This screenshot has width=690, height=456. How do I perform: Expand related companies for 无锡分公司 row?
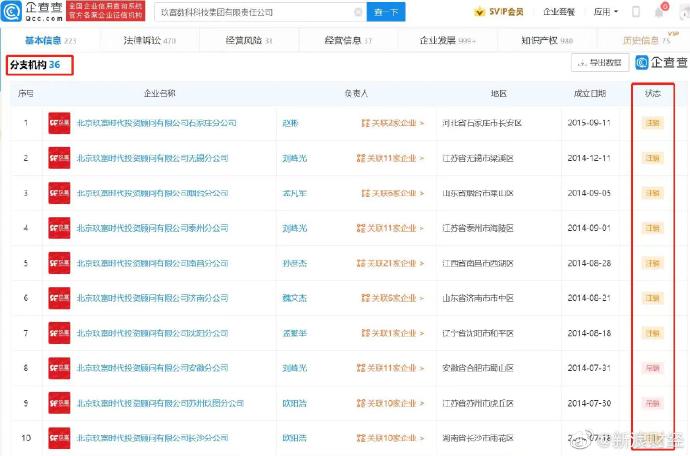click(390, 158)
